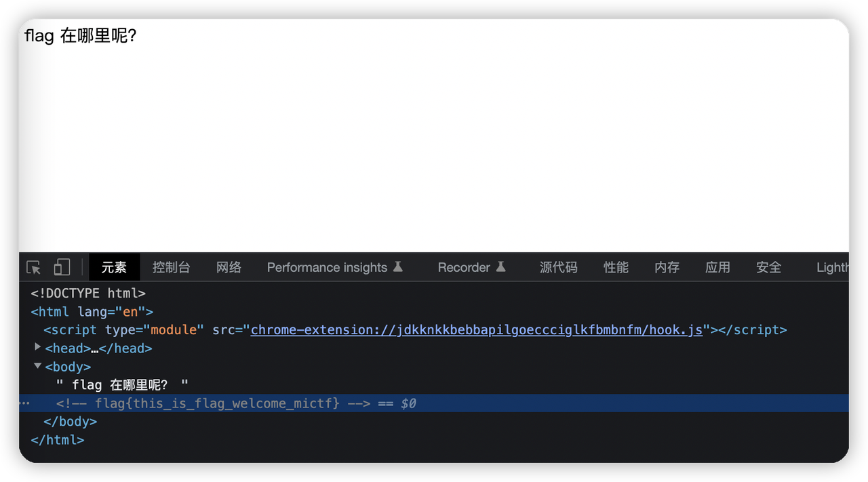This screenshot has width=868, height=482.
Task: Open the 安全 tab
Action: (x=768, y=268)
